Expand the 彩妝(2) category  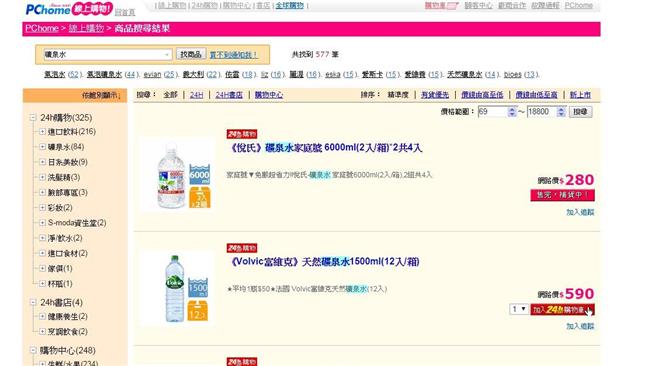42,208
